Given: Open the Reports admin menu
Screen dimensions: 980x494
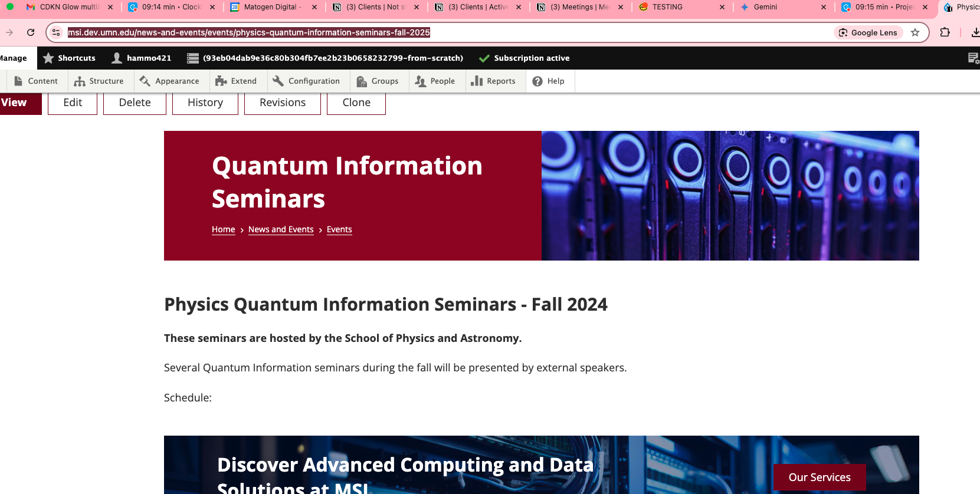Looking at the screenshot, I should click(493, 81).
